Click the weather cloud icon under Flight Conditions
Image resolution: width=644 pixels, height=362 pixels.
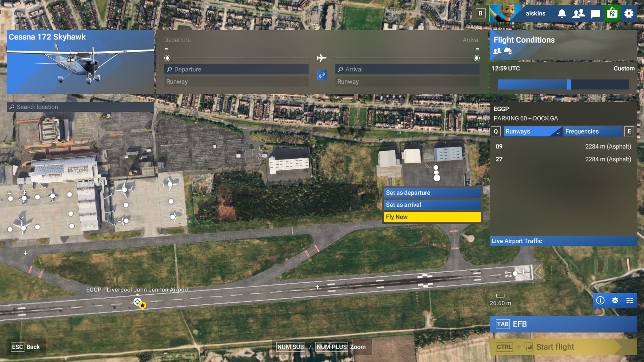coord(508,51)
